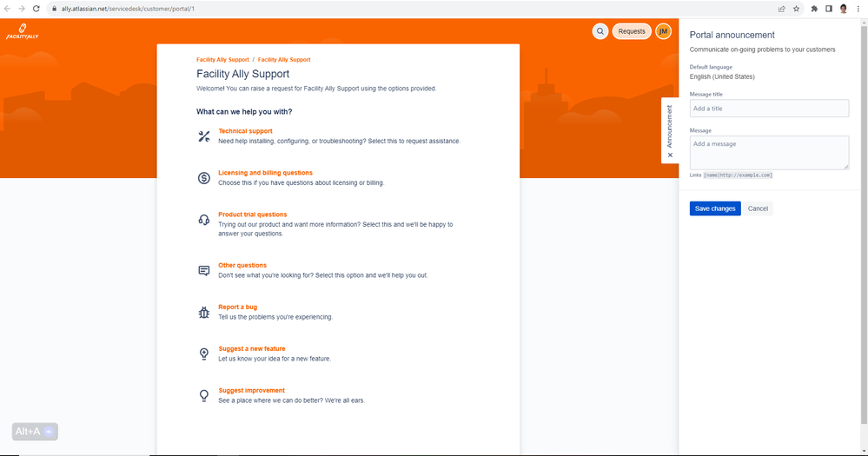Screen dimensions: 868x456
Task: Save changes to the announcement
Action: (x=715, y=208)
